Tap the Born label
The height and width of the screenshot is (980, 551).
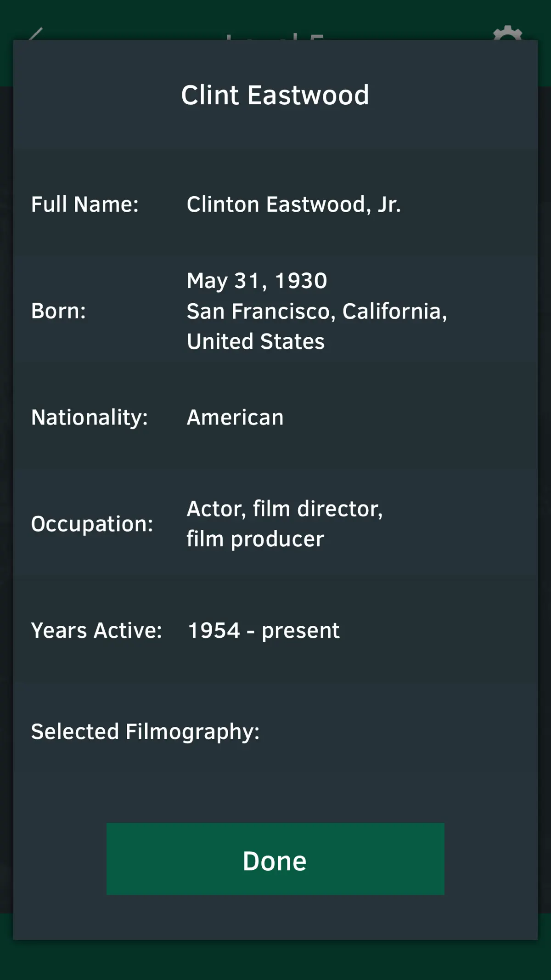pyautogui.click(x=58, y=311)
